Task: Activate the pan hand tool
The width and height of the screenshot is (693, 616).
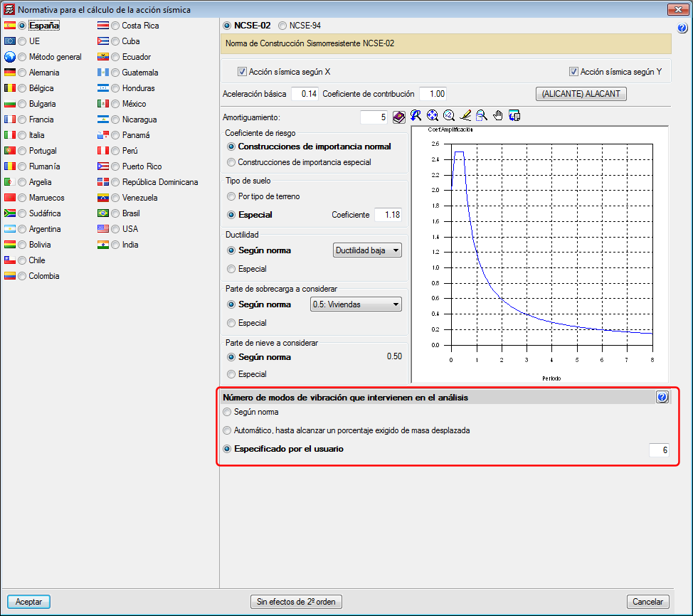Action: [498, 116]
